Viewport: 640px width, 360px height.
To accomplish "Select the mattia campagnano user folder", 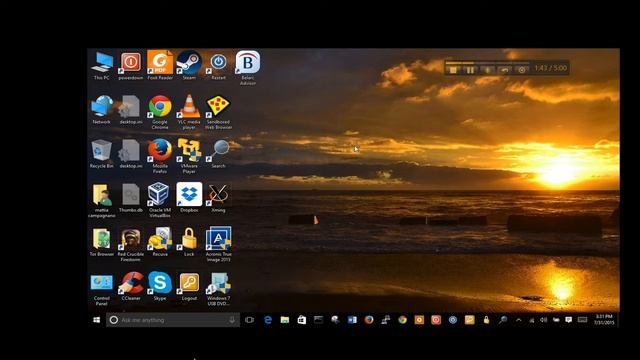I will (x=102, y=200).
